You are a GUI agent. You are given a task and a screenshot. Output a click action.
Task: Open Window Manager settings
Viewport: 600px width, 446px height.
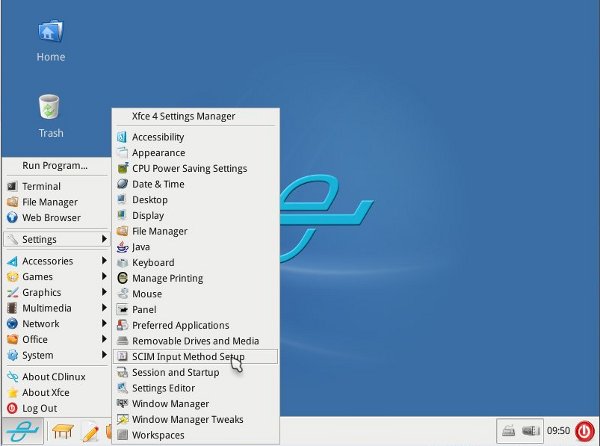[x=196, y=404]
